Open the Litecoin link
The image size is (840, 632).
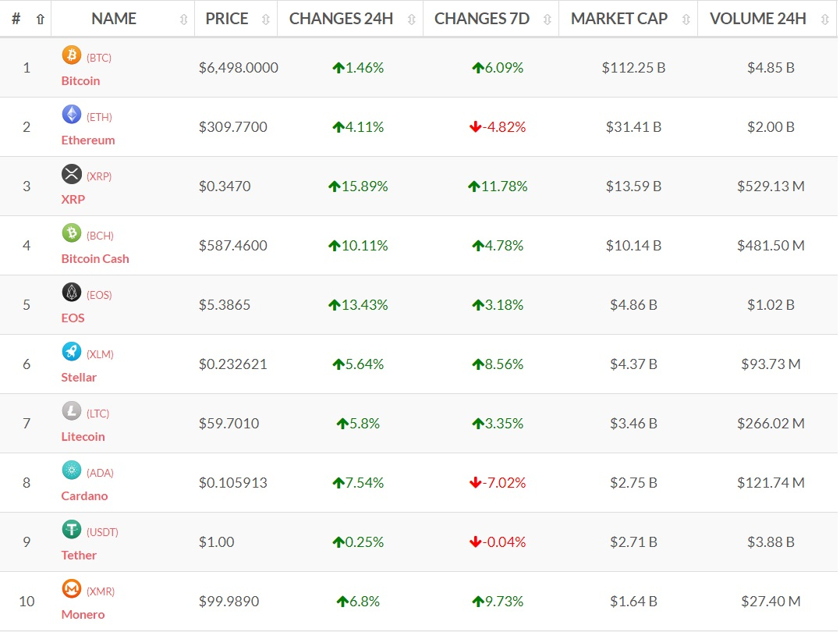pyautogui.click(x=83, y=437)
